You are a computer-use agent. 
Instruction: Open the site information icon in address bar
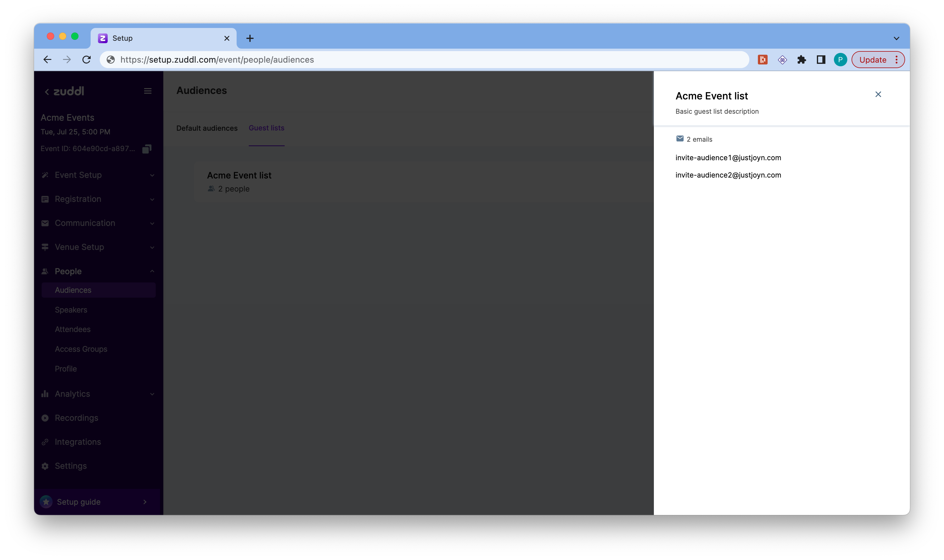[x=111, y=60]
